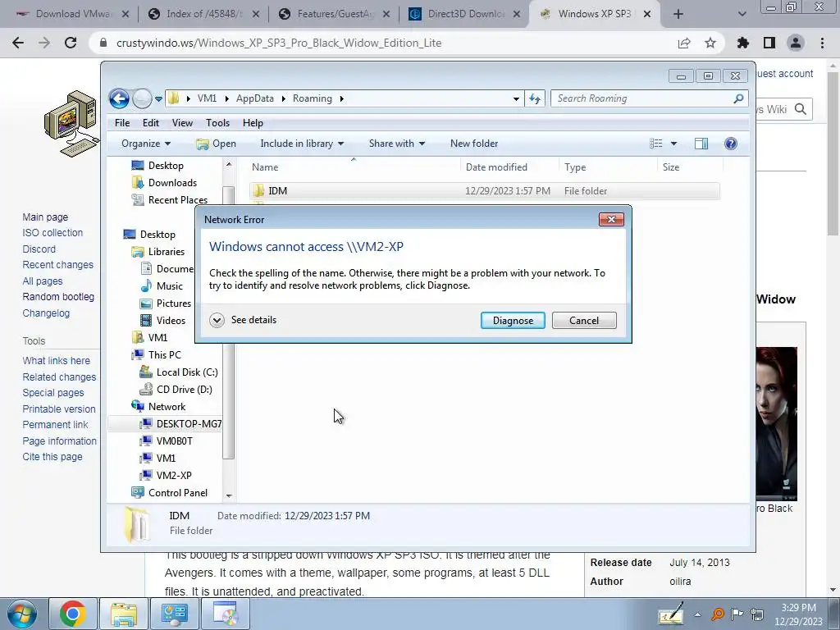Click the Open toolbar button
This screenshot has height=630, width=840.
pyautogui.click(x=216, y=144)
